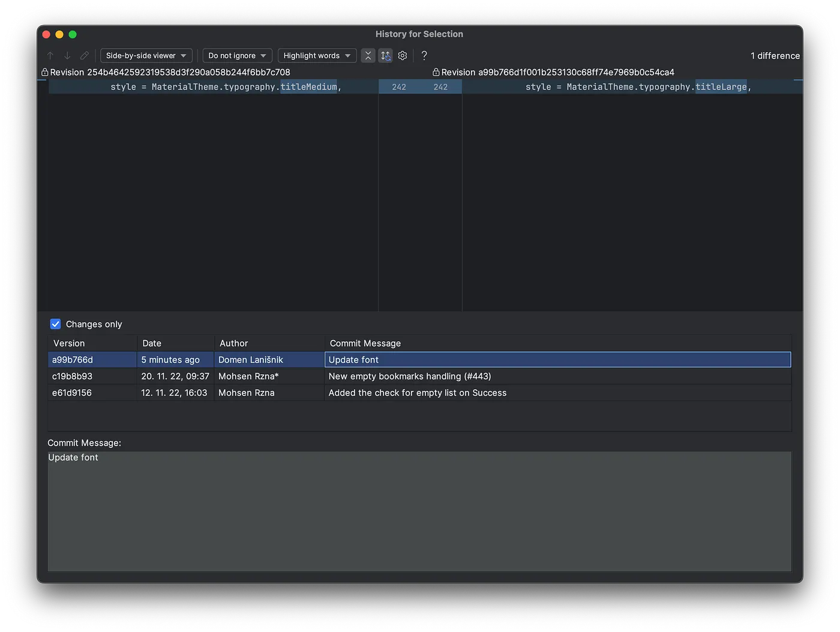Image resolution: width=840 pixels, height=632 pixels.
Task: Click lock icon beside revision 254b4642
Action: (x=44, y=73)
